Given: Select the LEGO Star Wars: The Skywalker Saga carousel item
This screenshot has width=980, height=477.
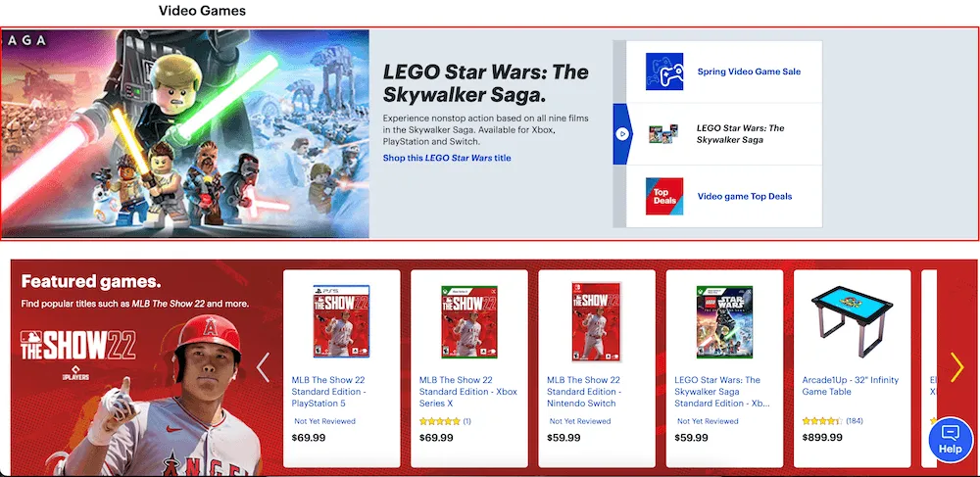Looking at the screenshot, I should click(x=724, y=133).
